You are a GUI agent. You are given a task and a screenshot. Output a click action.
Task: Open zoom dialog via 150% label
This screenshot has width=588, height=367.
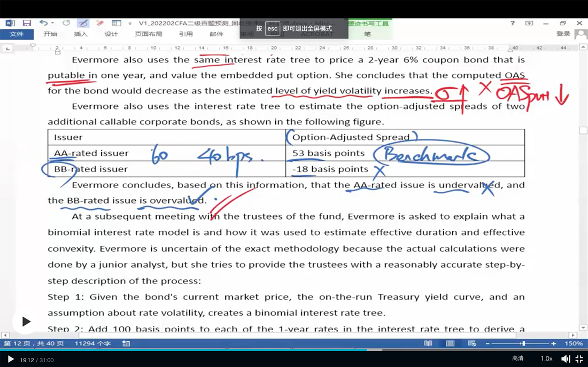click(574, 343)
